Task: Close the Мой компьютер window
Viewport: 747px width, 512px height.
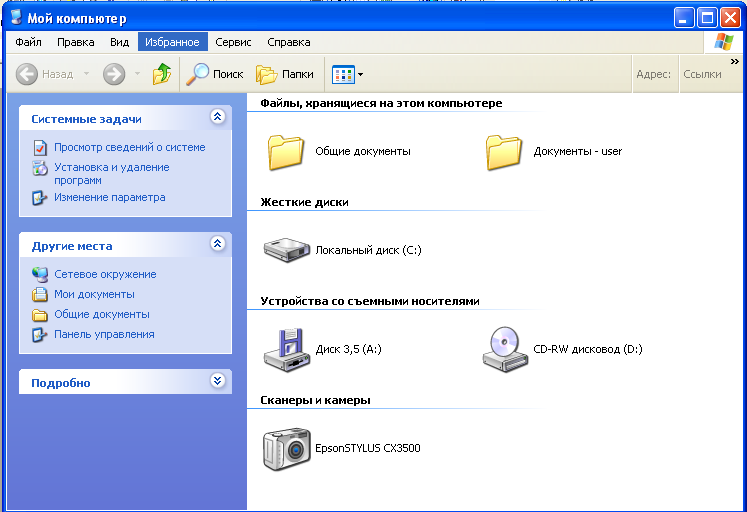Action: click(730, 18)
